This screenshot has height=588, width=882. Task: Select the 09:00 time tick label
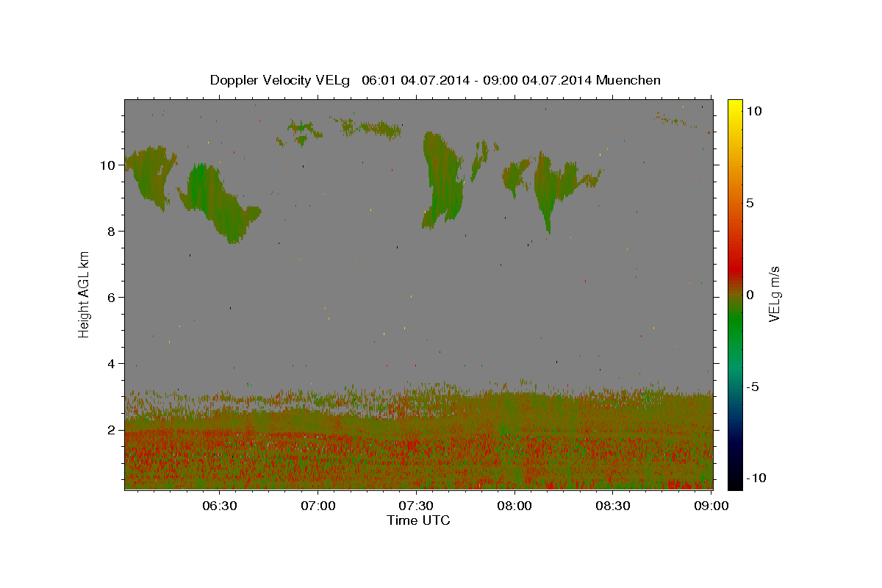(x=711, y=506)
